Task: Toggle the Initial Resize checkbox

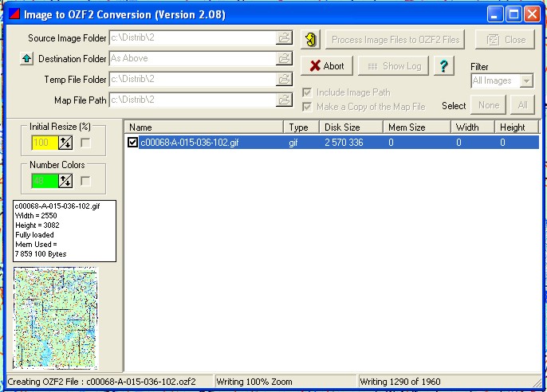Action: 85,143
